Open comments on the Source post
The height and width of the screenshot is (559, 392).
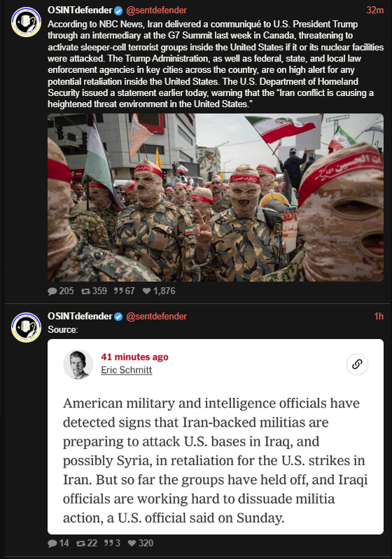tap(58, 544)
